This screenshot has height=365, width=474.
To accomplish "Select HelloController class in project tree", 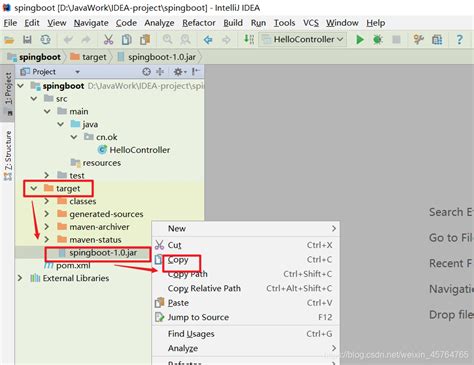I will (x=134, y=150).
